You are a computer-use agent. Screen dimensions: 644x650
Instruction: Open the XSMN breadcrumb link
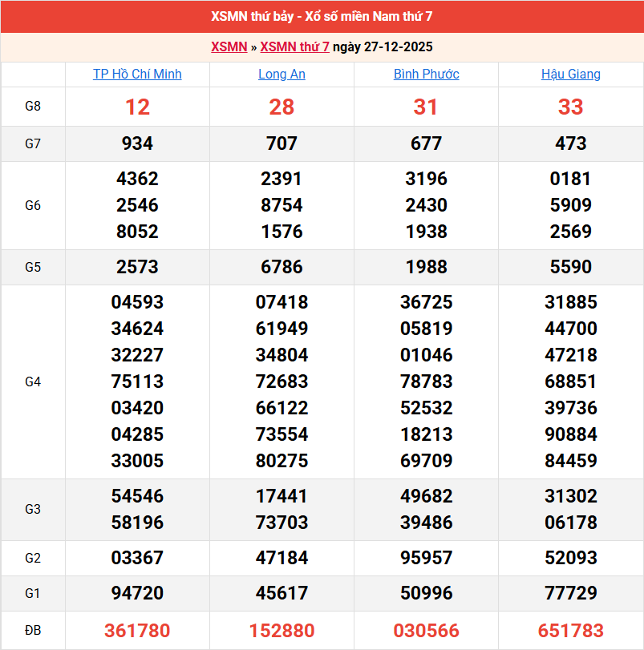pyautogui.click(x=229, y=47)
